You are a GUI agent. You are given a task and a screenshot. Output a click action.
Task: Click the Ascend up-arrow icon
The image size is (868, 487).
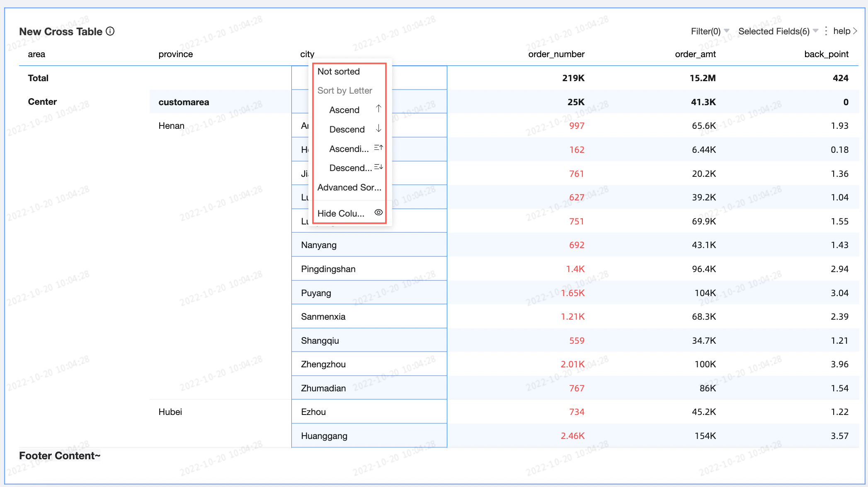point(378,109)
